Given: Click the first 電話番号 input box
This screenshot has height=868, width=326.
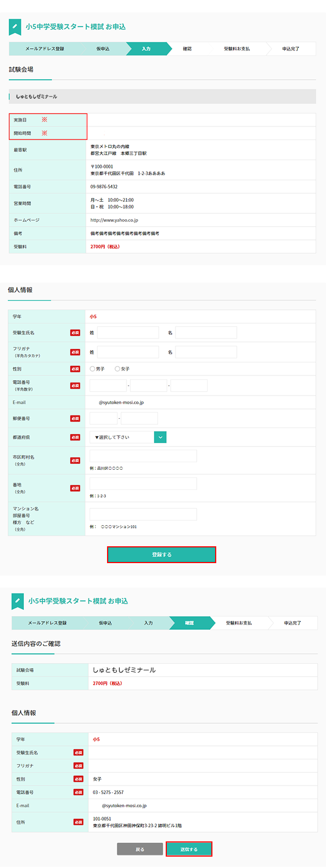Looking at the screenshot, I should click(108, 386).
